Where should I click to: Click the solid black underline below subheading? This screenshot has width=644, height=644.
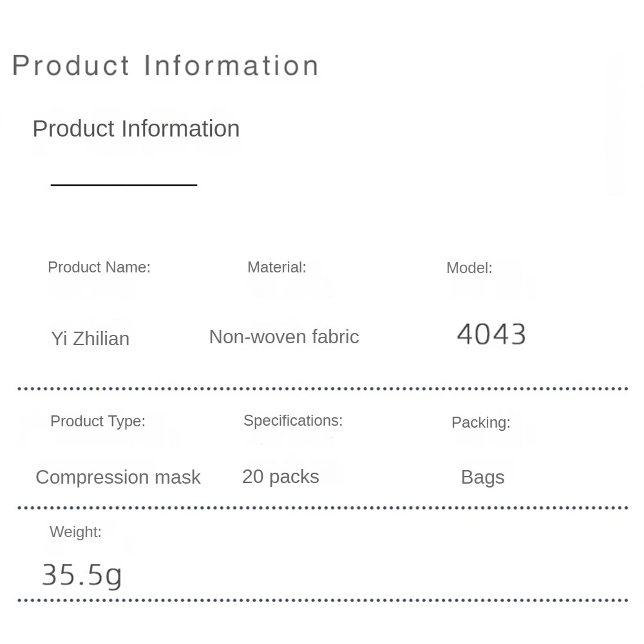click(x=124, y=185)
